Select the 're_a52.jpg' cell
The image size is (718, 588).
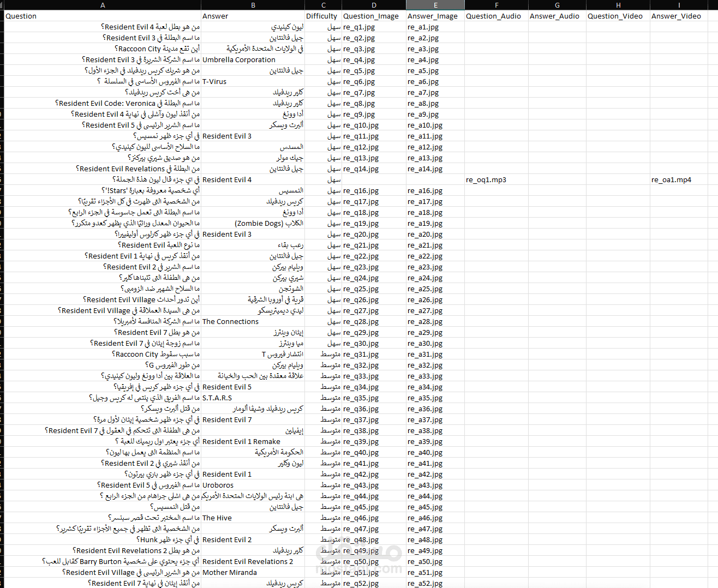[435, 583]
